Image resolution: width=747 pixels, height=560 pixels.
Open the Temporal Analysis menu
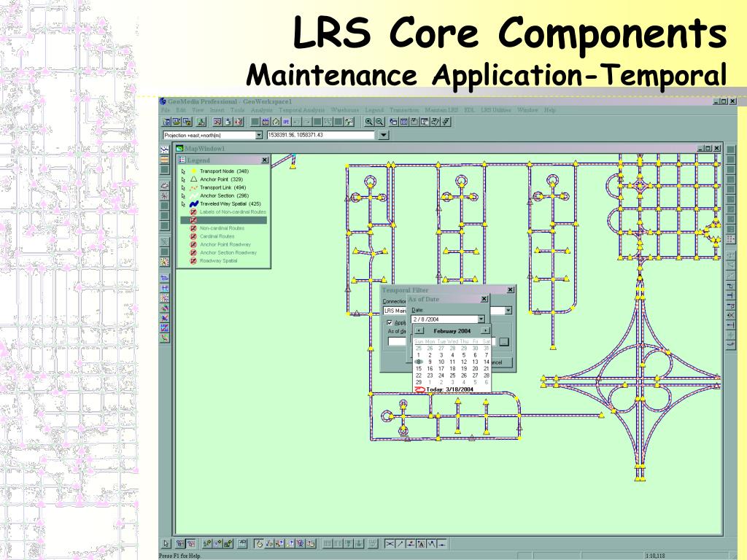pyautogui.click(x=301, y=110)
